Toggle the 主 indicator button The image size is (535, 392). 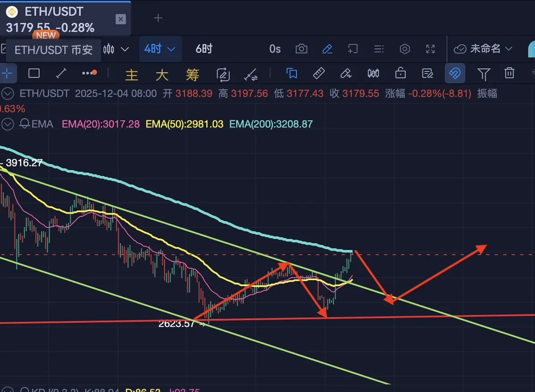pyautogui.click(x=131, y=74)
